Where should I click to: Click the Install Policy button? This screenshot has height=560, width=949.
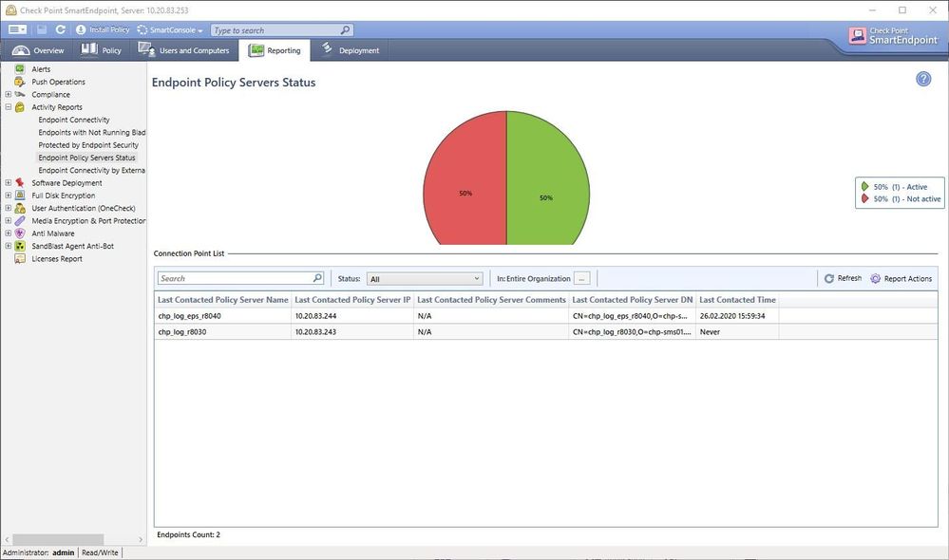103,30
